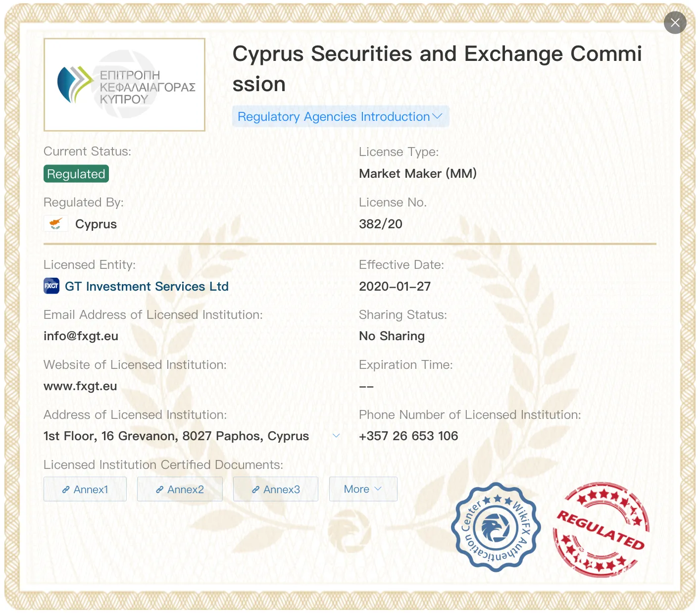Expand Regulatory Agencies Introduction dropdown

341,116
